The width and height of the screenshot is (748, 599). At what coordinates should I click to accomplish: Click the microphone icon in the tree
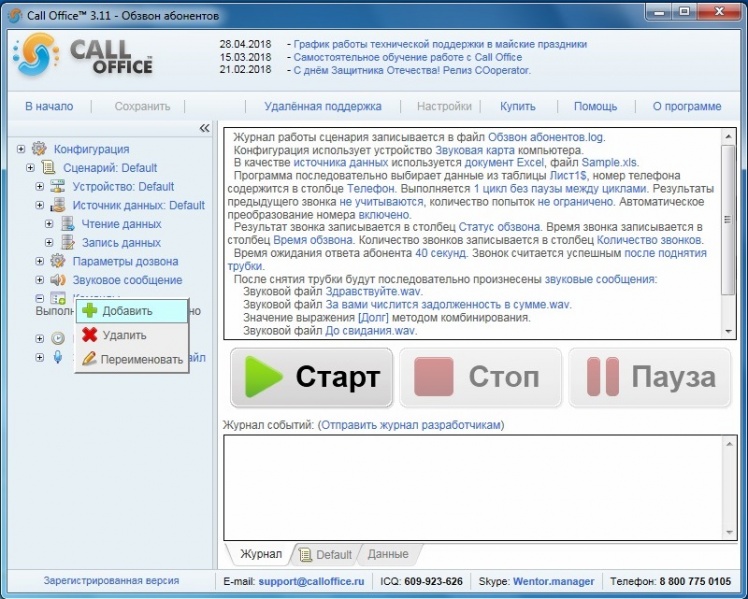pyautogui.click(x=58, y=357)
